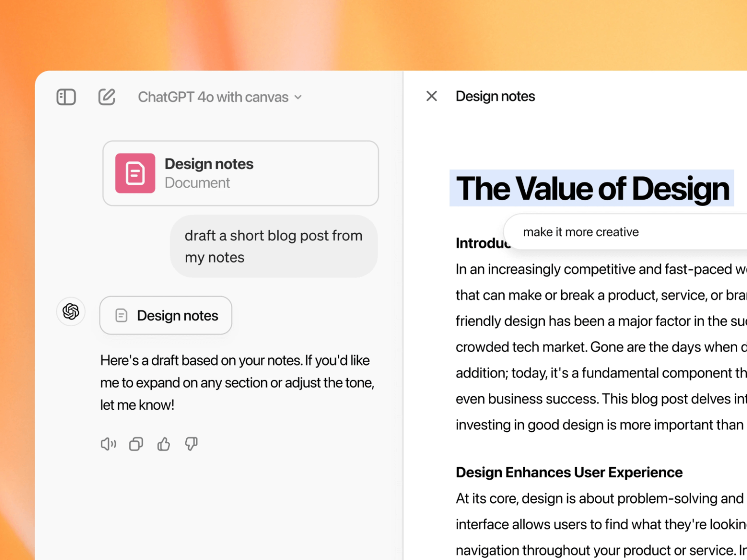747x560 pixels.
Task: Click the Design notes canvas header title
Action: [495, 96]
